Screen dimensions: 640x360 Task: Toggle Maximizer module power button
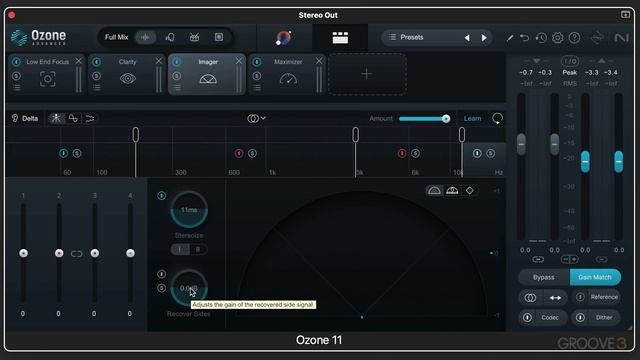tap(257, 62)
